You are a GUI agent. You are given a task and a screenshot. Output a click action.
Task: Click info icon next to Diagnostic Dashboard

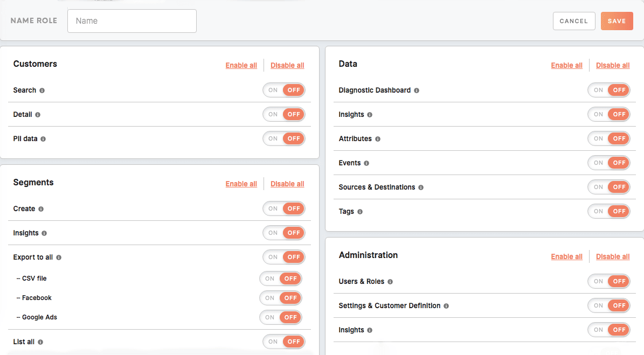pyautogui.click(x=417, y=91)
